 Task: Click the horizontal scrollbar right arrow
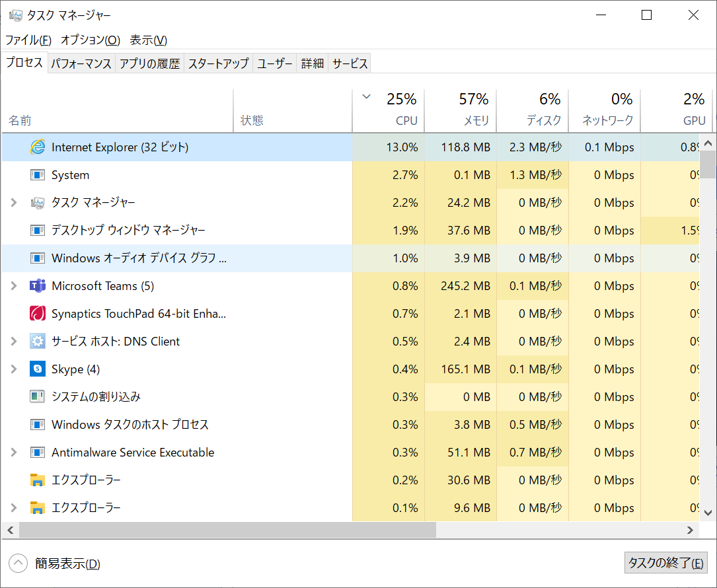tap(691, 531)
